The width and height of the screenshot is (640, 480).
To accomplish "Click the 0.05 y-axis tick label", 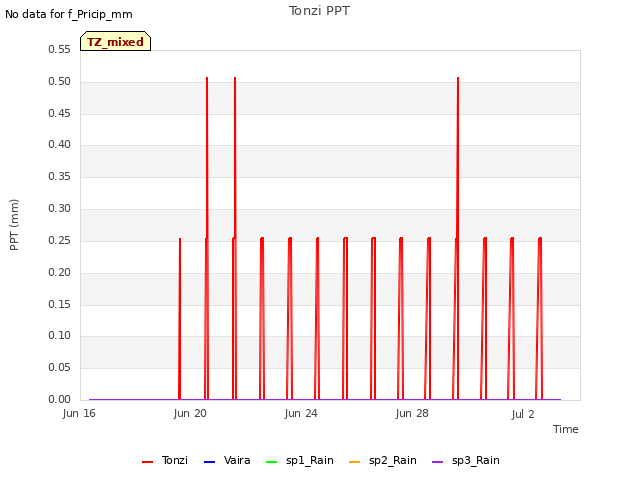I will point(60,367).
